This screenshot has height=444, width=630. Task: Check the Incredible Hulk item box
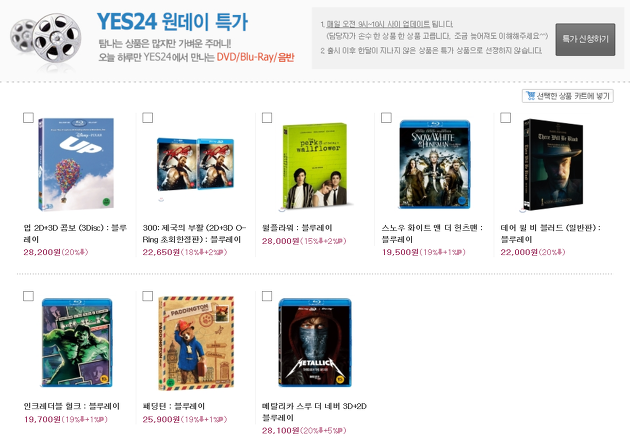pos(28,296)
